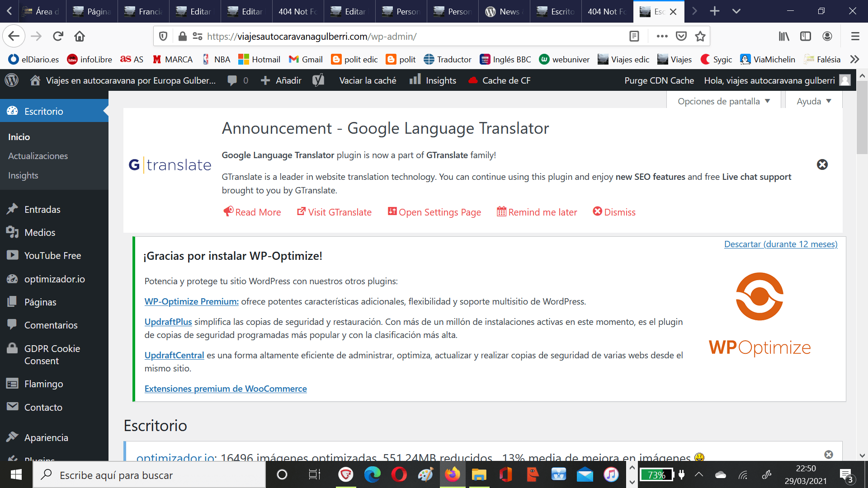Bookmark this page with the star icon
The width and height of the screenshot is (868, 488).
point(700,36)
